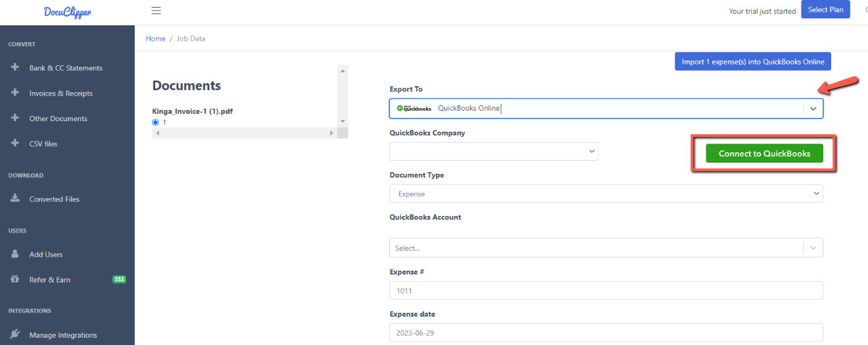
Task: Click plus icon beside Other Documents
Action: [x=15, y=118]
